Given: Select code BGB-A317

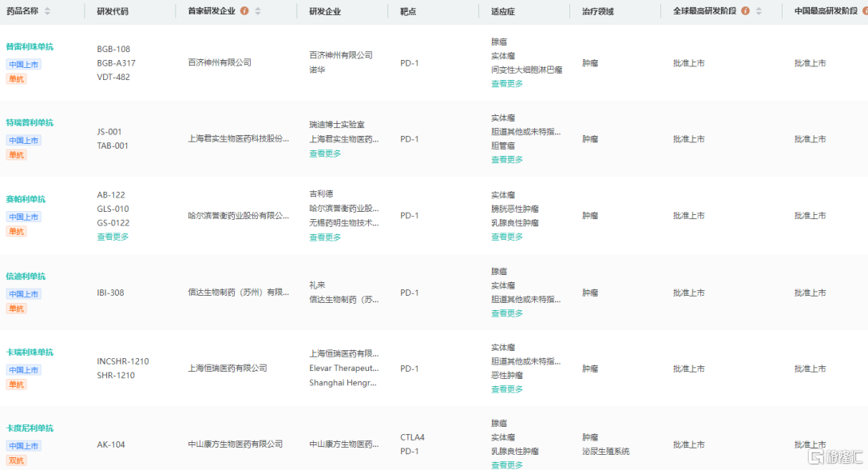Looking at the screenshot, I should (117, 63).
